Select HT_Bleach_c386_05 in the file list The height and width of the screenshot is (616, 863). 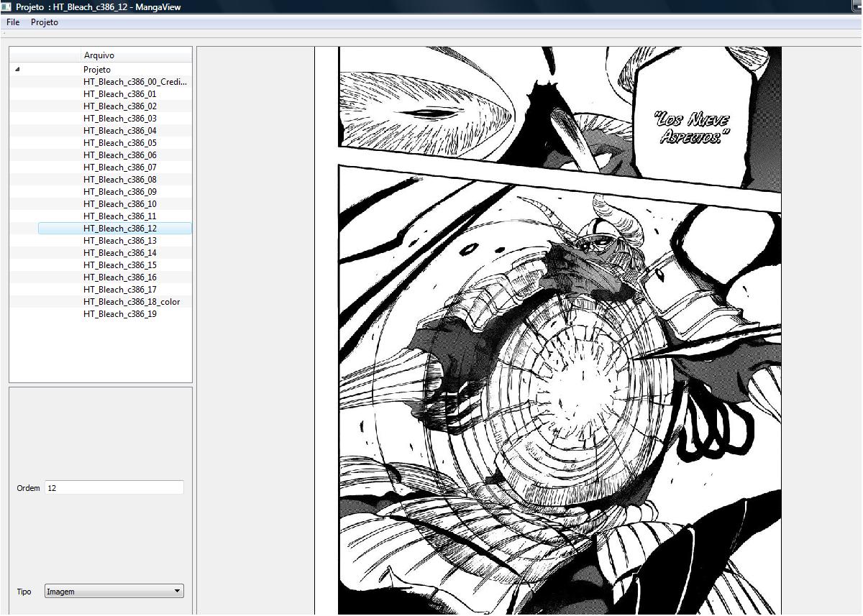tap(120, 143)
